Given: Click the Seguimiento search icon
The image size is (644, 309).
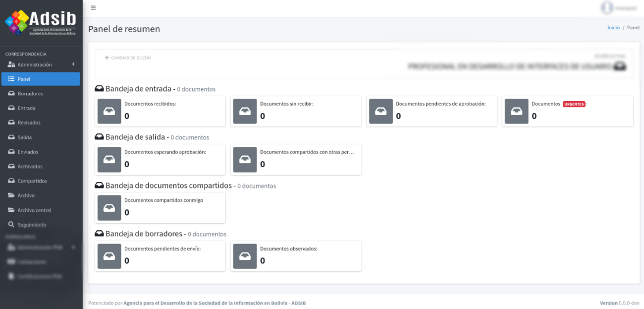Looking at the screenshot, I should point(11,225).
